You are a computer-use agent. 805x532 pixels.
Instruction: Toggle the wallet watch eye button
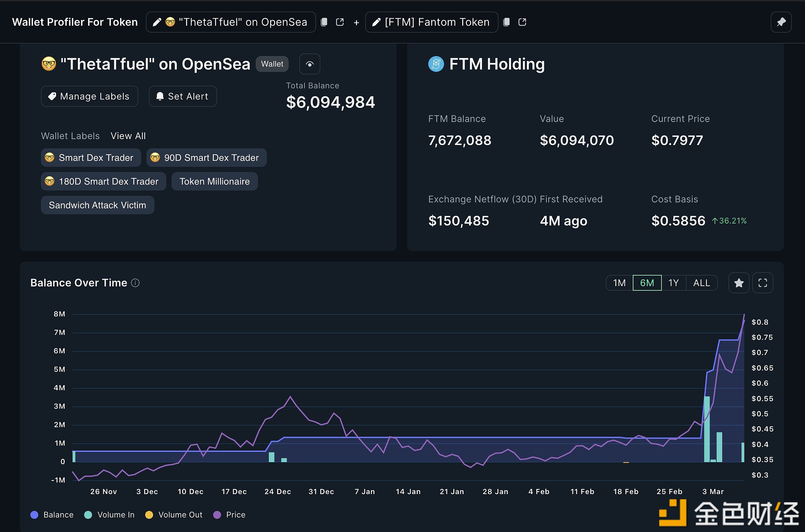click(x=310, y=64)
